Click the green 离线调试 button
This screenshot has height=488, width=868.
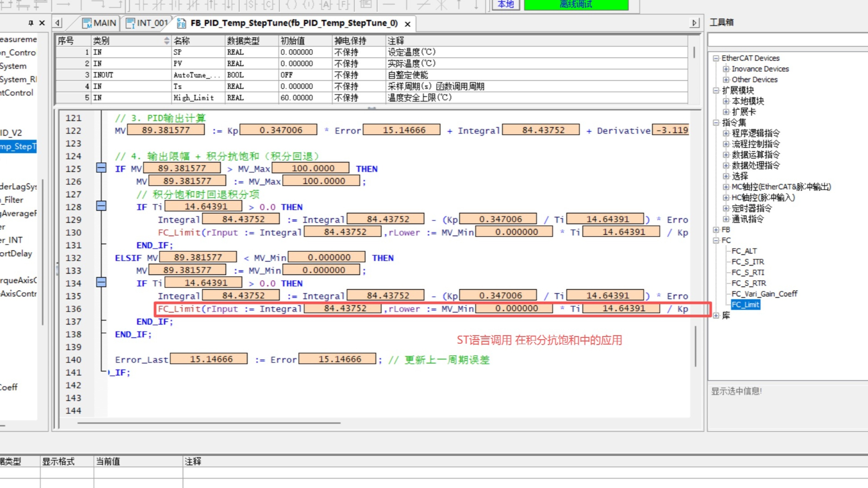(x=576, y=4)
